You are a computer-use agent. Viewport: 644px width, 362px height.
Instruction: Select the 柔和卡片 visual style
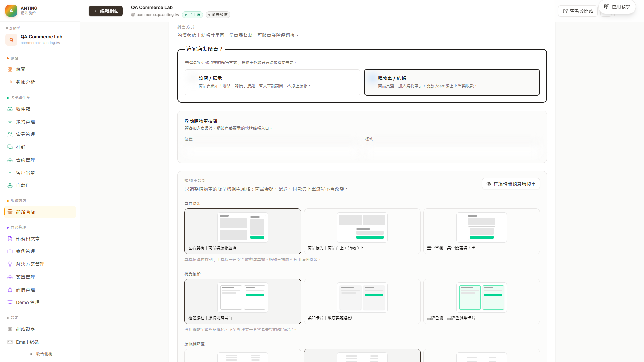[x=362, y=301]
